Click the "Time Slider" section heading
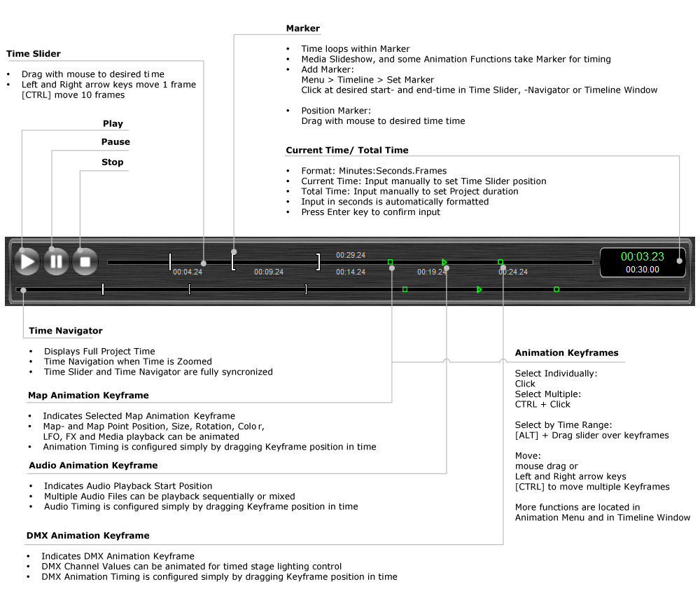The image size is (700, 596). pos(34,54)
